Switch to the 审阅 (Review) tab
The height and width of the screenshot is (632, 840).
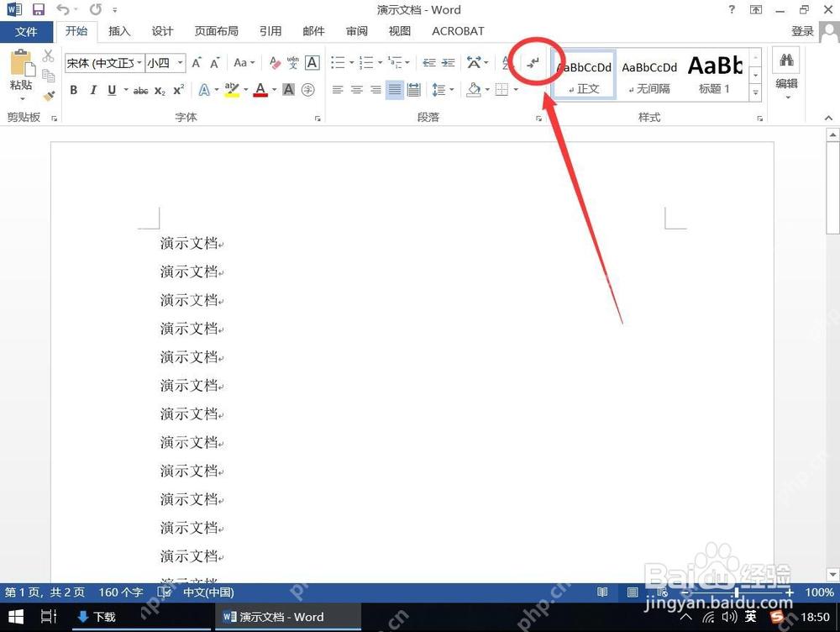[357, 31]
